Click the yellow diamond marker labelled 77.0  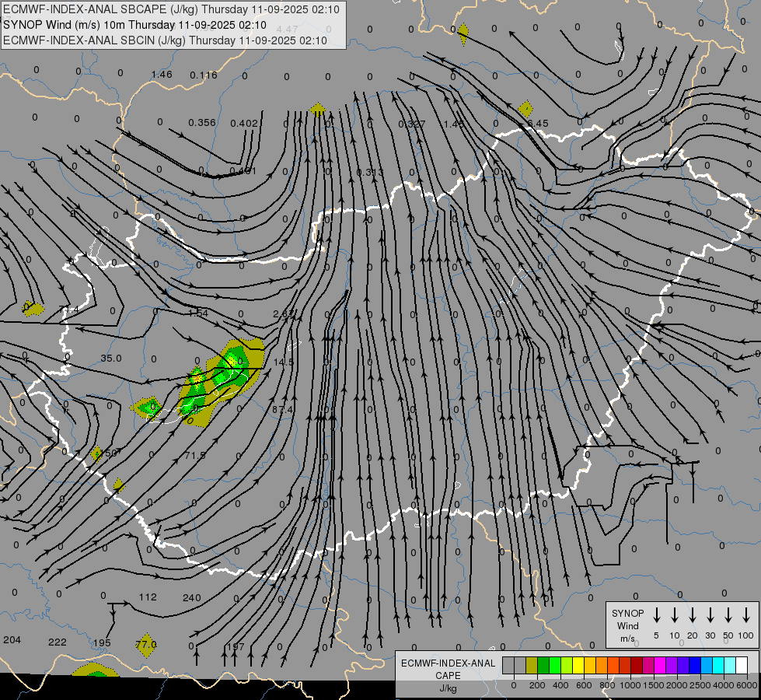coord(146,645)
